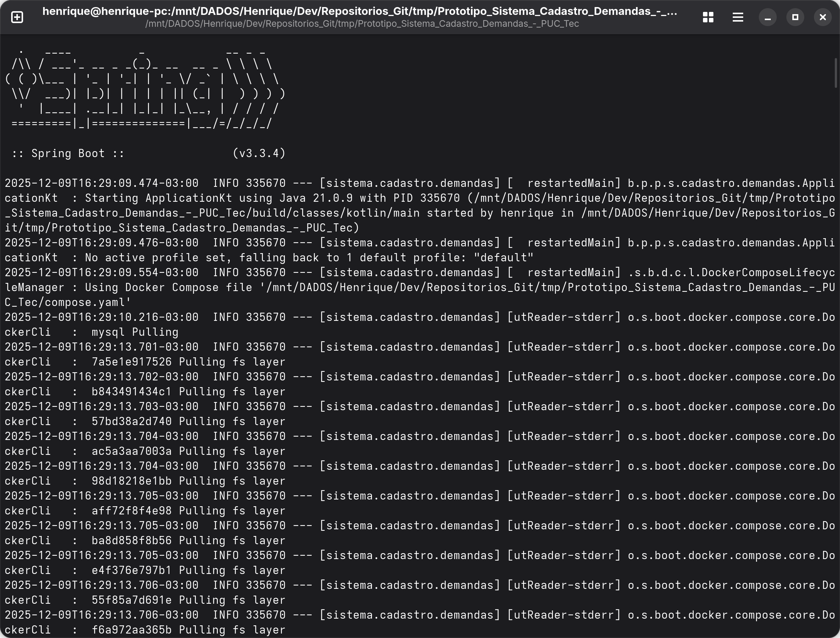Close the terminal window

coord(822,17)
